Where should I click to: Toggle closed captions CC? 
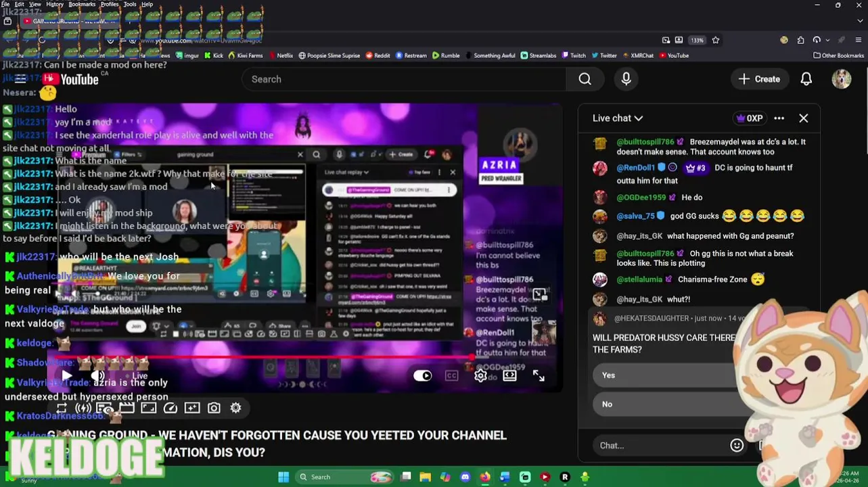(451, 375)
